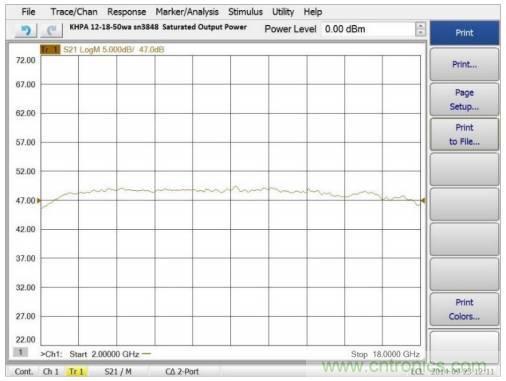The width and height of the screenshot is (506, 381).
Task: Decrease power level with down stepper arrow
Action: click(420, 33)
